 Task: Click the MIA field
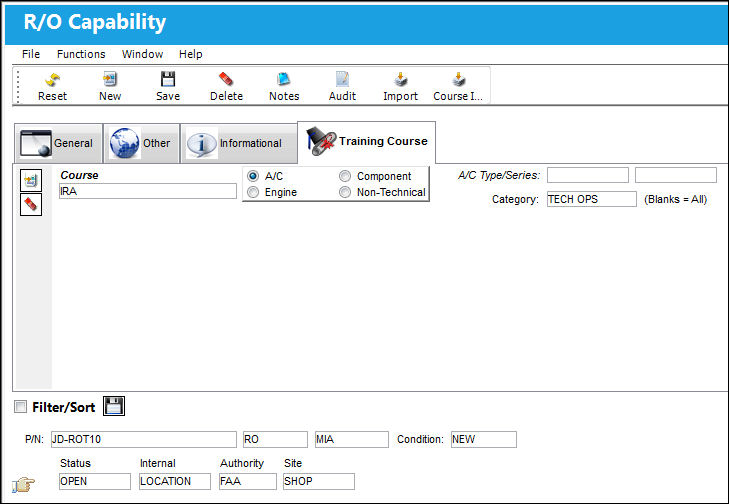tap(351, 439)
